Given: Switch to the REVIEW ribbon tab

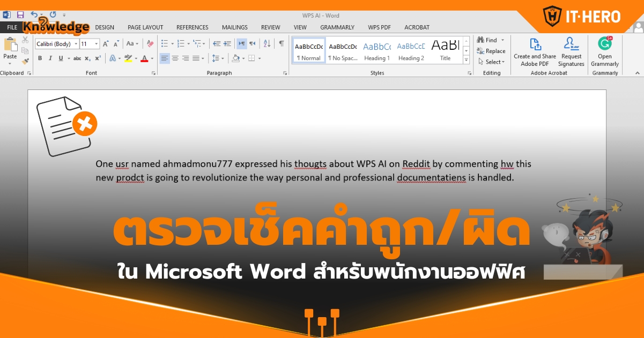Looking at the screenshot, I should 271,27.
